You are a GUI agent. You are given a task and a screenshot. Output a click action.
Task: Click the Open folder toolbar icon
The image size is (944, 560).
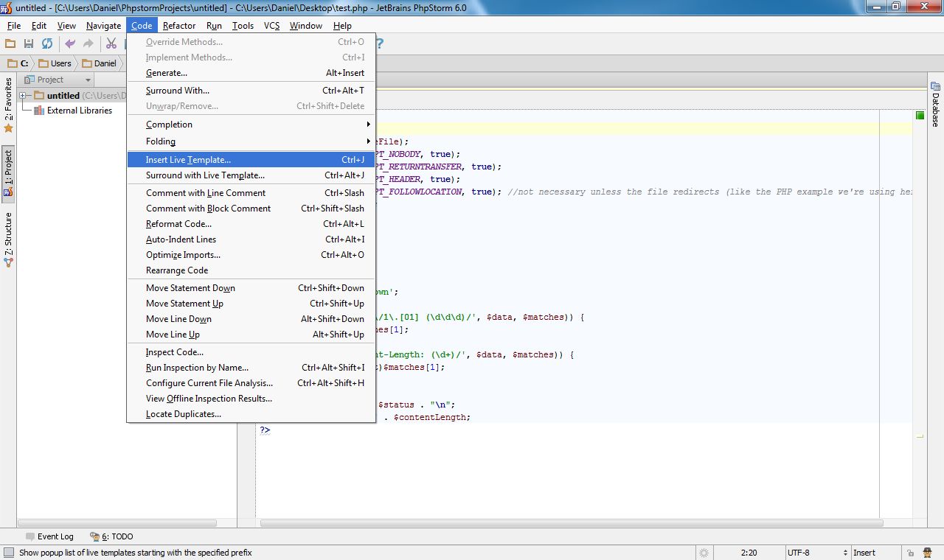point(10,44)
